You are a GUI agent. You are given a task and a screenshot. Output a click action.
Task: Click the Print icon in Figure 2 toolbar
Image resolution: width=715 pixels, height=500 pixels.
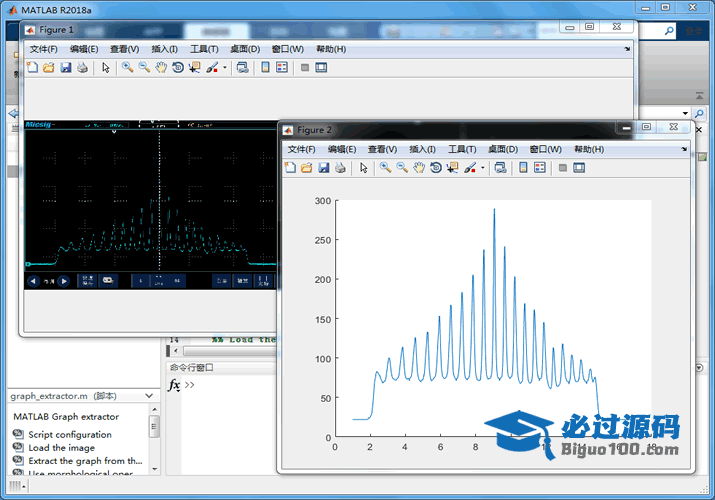point(340,168)
